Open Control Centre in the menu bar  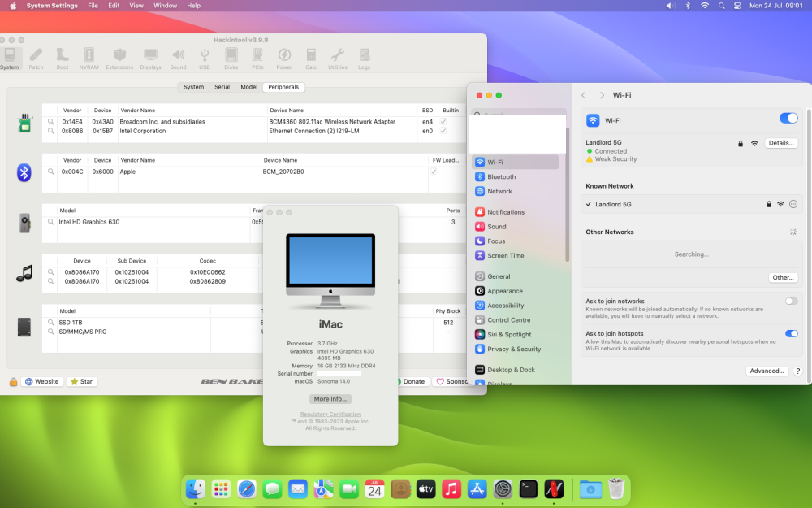[x=737, y=6]
